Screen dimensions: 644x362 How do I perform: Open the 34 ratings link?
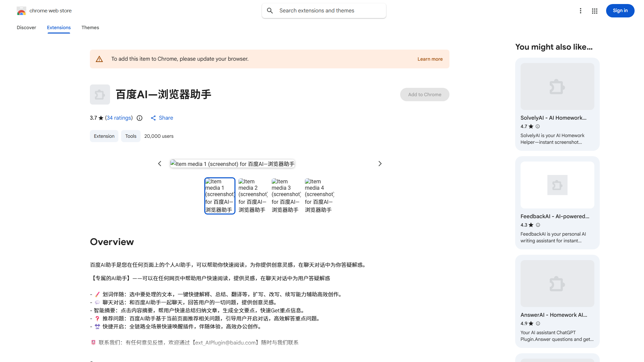(x=119, y=118)
